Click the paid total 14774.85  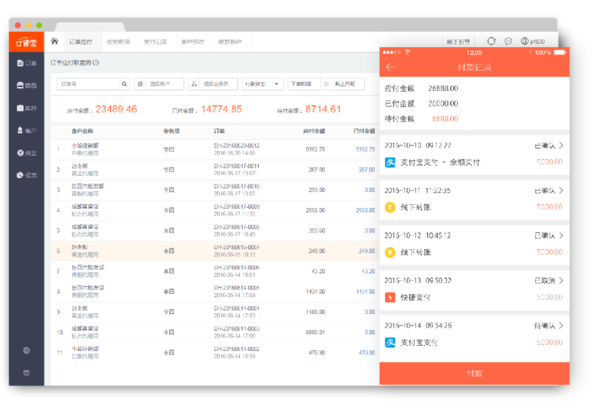222,109
